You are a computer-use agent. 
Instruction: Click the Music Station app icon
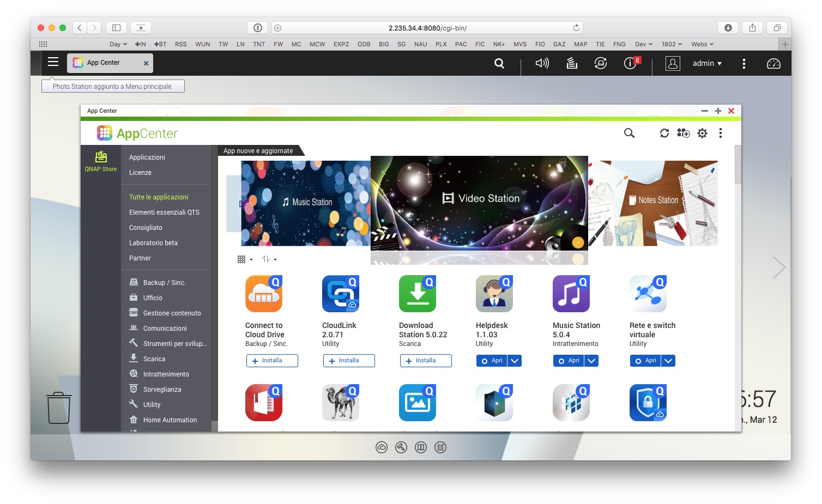click(x=571, y=294)
